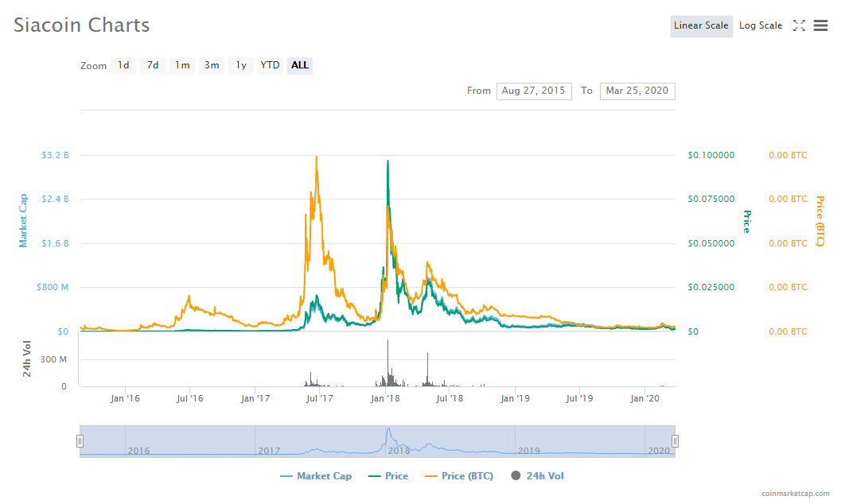Image resolution: width=845 pixels, height=504 pixels.
Task: Click the July 2017 BTC price peak
Action: pyautogui.click(x=317, y=157)
